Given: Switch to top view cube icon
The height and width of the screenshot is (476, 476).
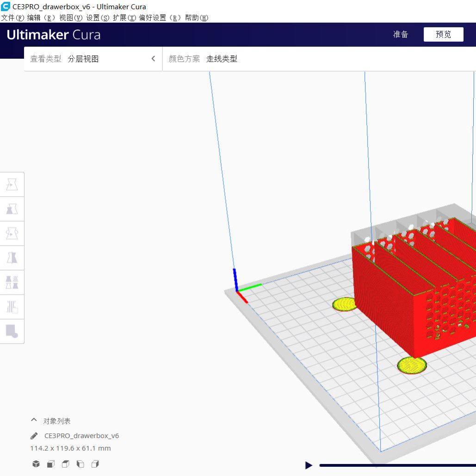Looking at the screenshot, I should [66, 464].
